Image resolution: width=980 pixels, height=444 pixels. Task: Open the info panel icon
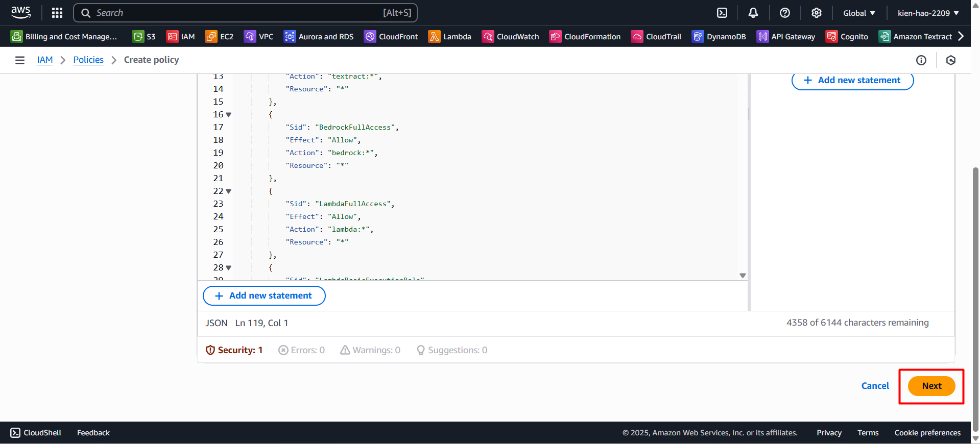[x=921, y=60]
